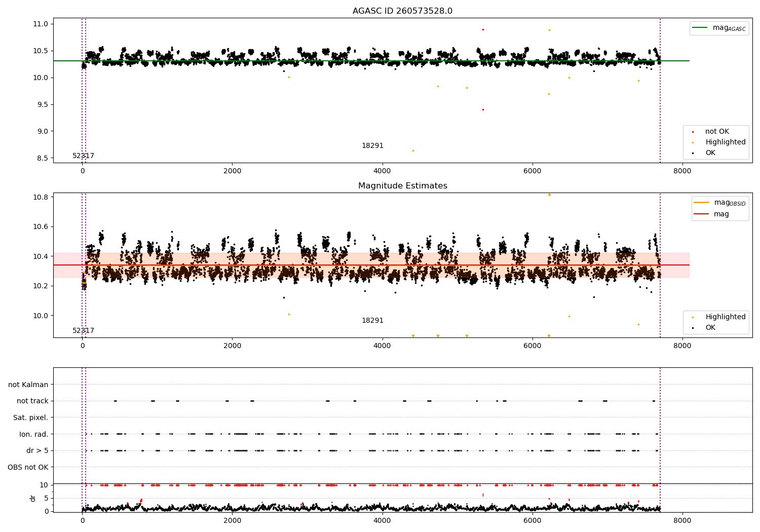Select the 'not Kalman' row label
This screenshot has height=532, width=760.
(x=28, y=385)
